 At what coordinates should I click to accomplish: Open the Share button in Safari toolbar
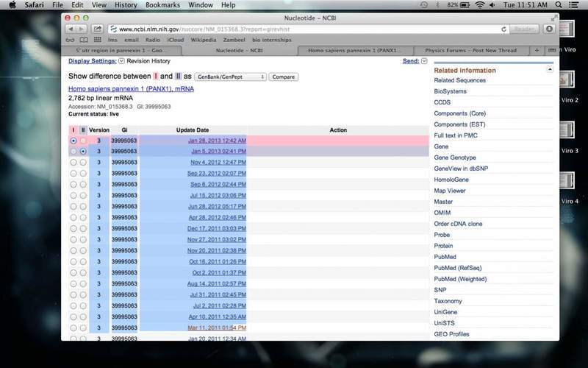(98, 29)
